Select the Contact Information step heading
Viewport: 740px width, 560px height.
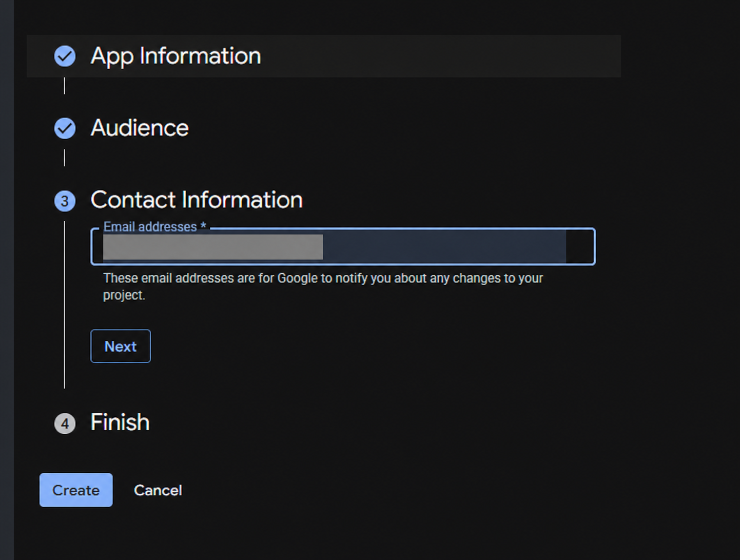tap(197, 200)
